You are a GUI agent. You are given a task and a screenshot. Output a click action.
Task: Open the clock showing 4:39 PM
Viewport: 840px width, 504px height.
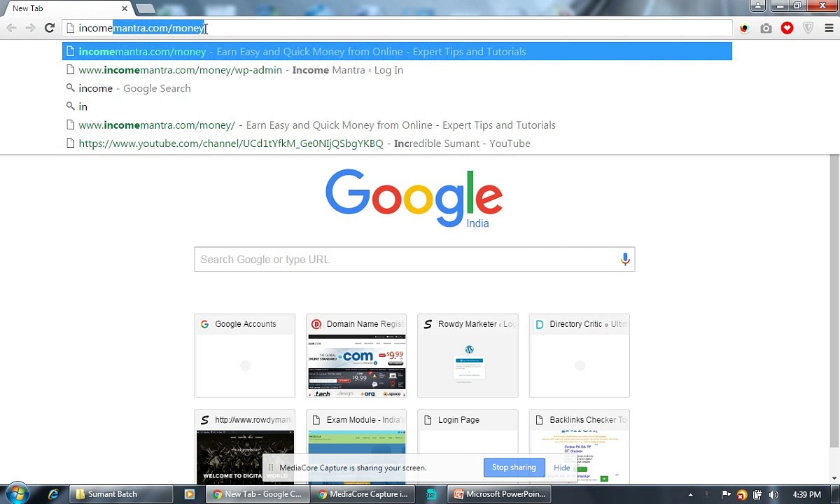click(x=808, y=494)
